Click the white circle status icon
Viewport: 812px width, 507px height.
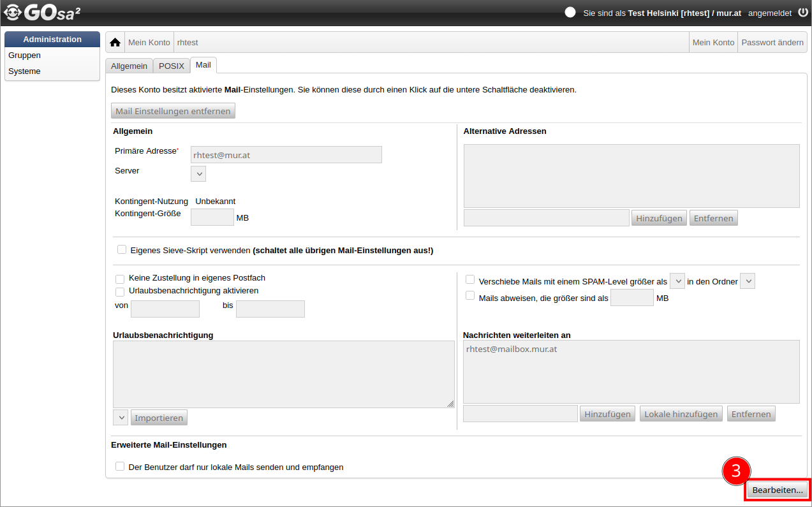(x=570, y=13)
